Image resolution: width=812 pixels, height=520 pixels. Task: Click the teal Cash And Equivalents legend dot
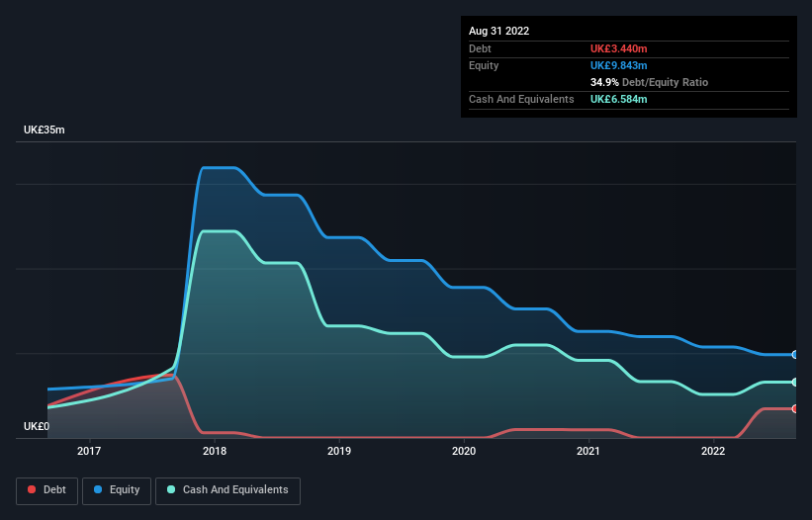click(171, 489)
